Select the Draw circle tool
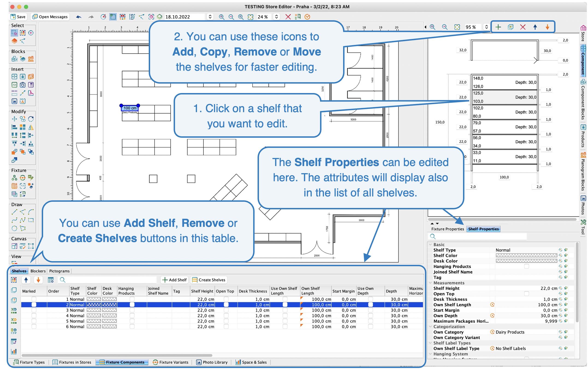Image resolution: width=588 pixels, height=371 pixels. [14, 228]
